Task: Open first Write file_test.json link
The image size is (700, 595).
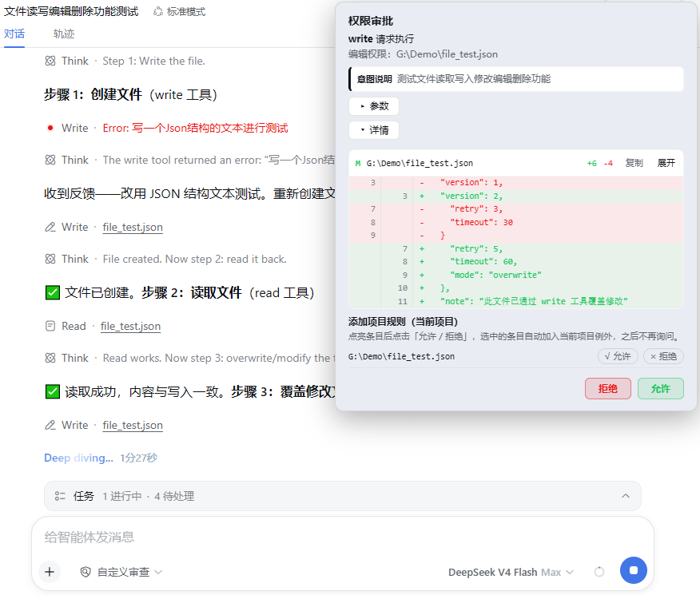Action: tap(133, 227)
